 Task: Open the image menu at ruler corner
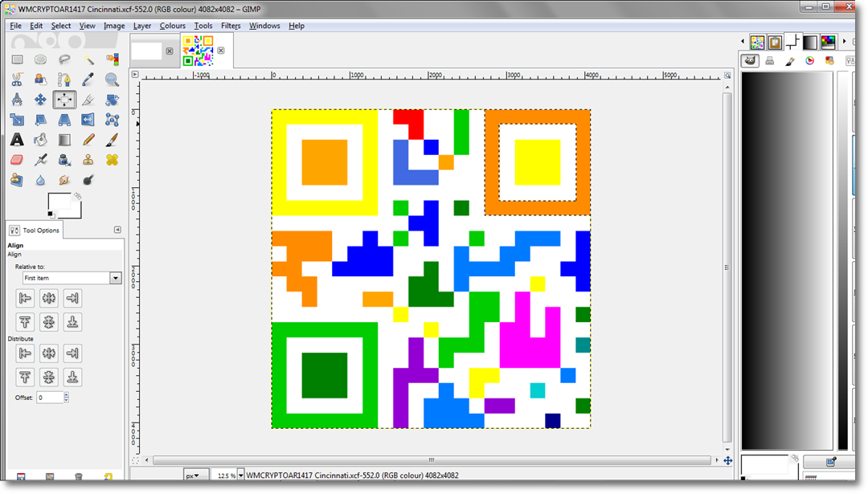pos(134,74)
